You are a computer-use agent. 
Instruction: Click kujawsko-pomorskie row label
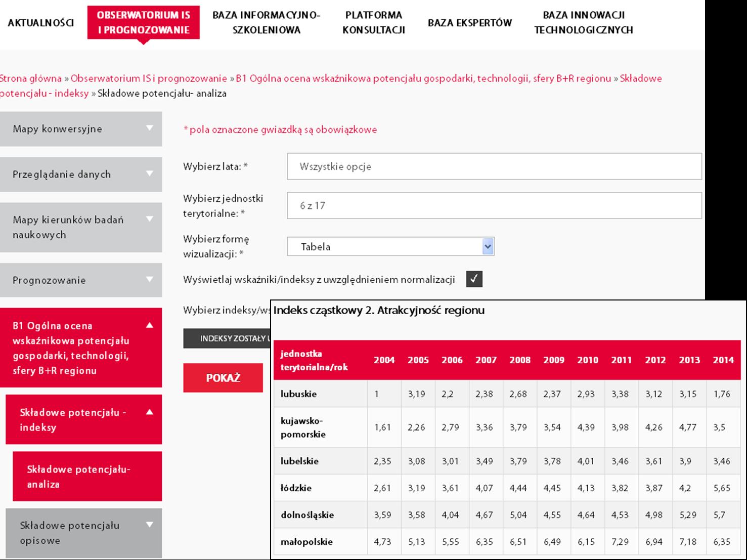coord(303,427)
